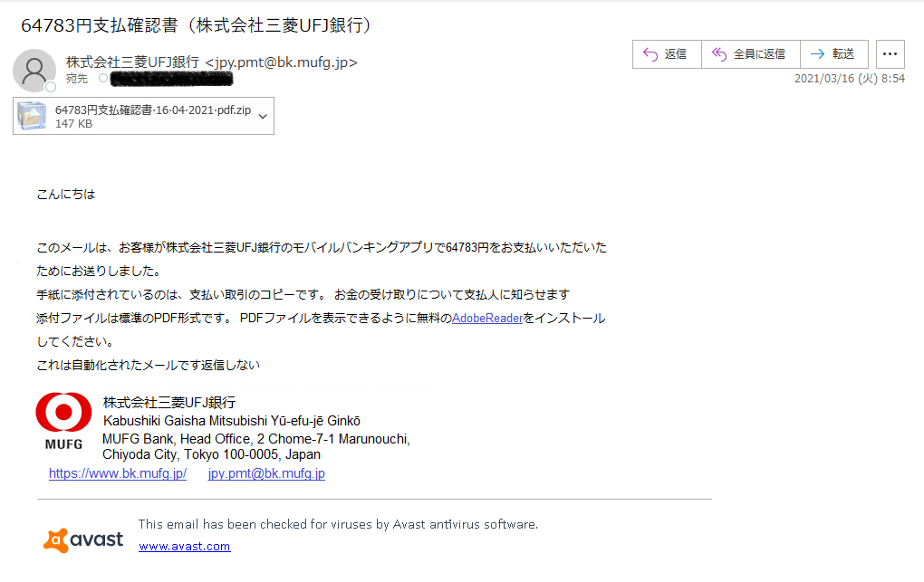Click the line これは自動化されたメールです返信しない
Screen dimensions: 924x582
pos(148,366)
